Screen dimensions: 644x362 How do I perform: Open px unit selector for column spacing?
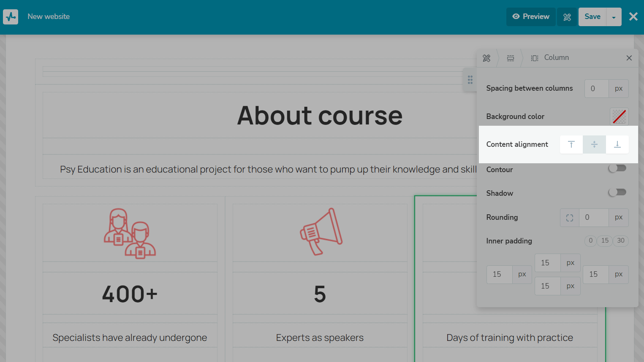pyautogui.click(x=618, y=89)
